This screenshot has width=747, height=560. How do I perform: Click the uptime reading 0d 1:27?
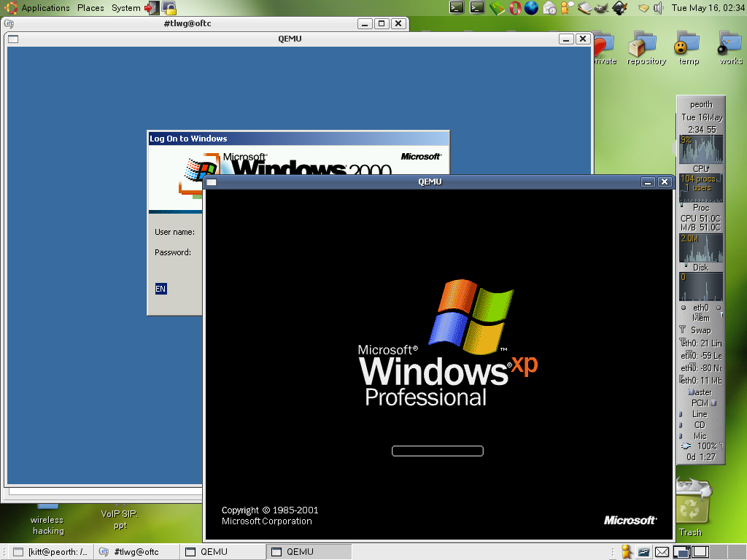(x=701, y=457)
